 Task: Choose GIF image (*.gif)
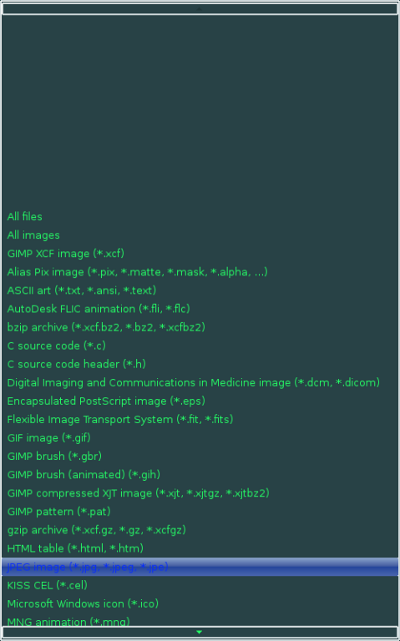click(200, 438)
